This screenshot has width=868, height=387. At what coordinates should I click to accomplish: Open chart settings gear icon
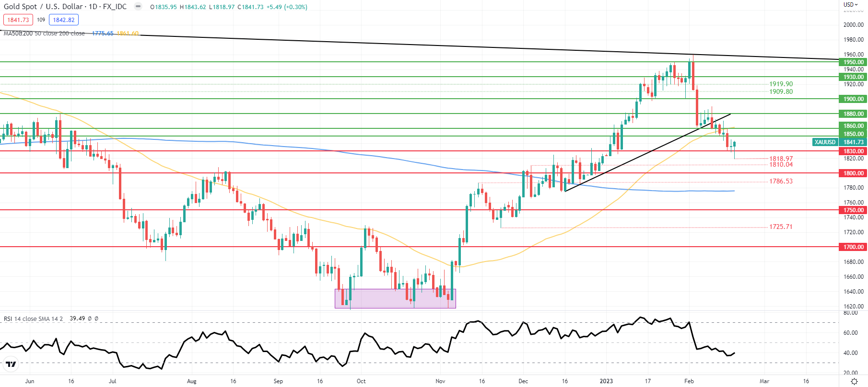(x=854, y=381)
